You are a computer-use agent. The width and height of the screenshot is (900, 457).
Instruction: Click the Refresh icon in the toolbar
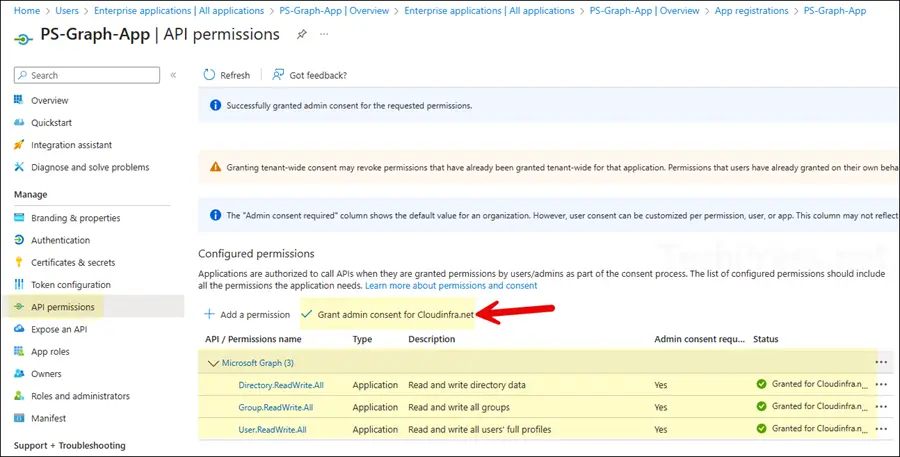pyautogui.click(x=209, y=75)
